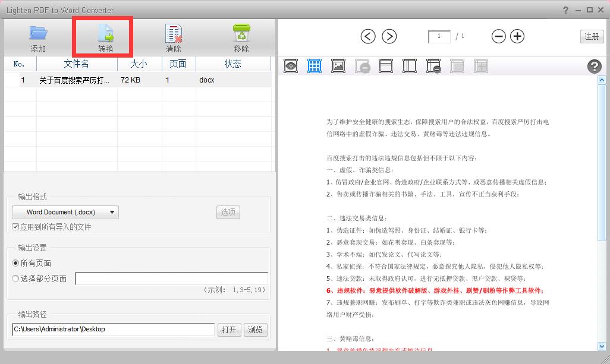
Task: Click the 转换 (Convert) icon
Action: tap(105, 33)
